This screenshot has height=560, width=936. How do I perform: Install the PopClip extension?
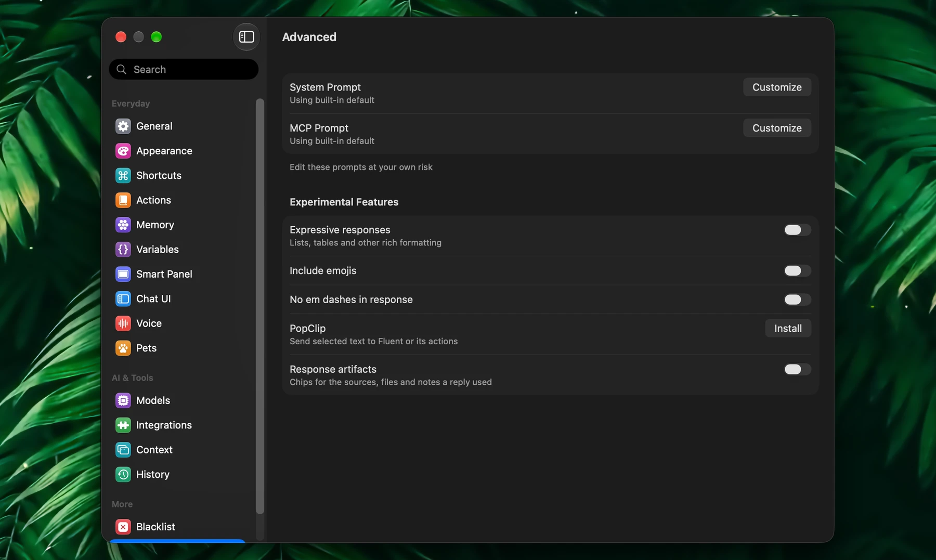788,329
